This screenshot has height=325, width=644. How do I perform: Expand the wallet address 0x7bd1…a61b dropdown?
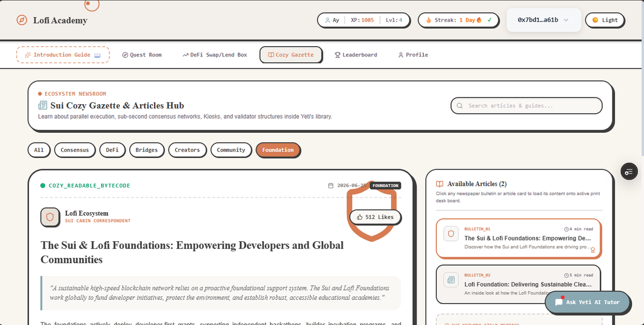pyautogui.click(x=544, y=20)
